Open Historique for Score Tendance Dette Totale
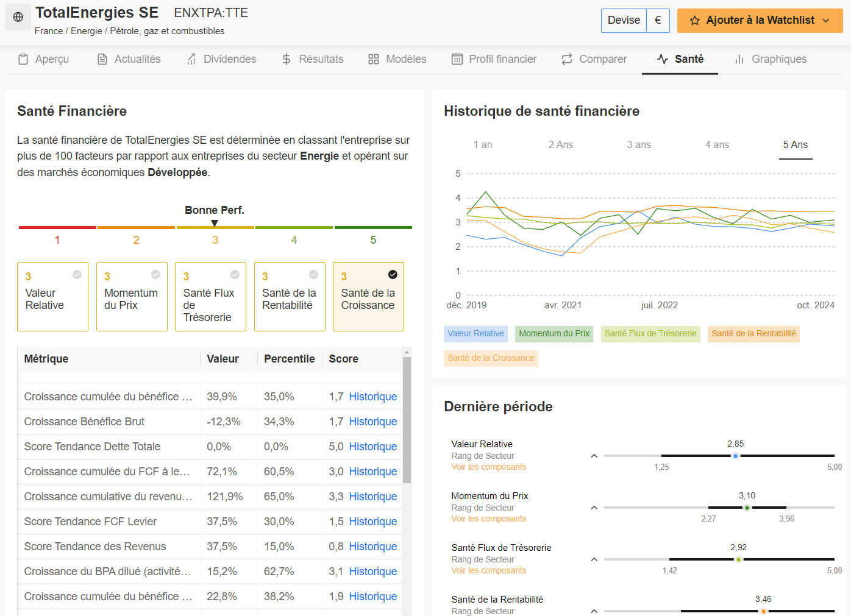Screen dimensions: 851x616 coord(373,447)
